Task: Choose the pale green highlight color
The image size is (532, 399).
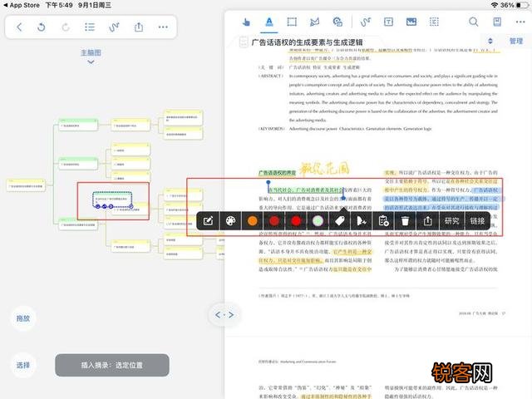Action: [318, 221]
